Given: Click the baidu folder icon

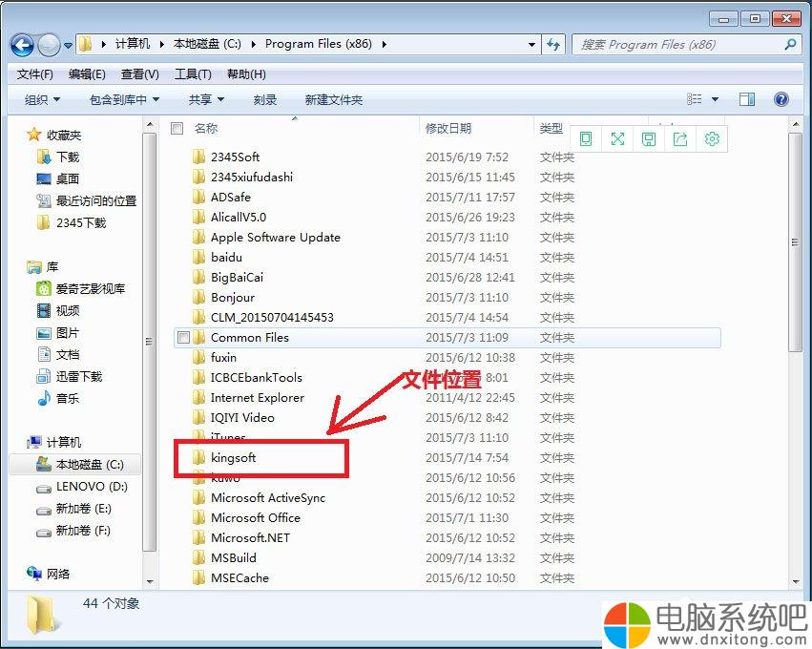Looking at the screenshot, I should point(198,258).
